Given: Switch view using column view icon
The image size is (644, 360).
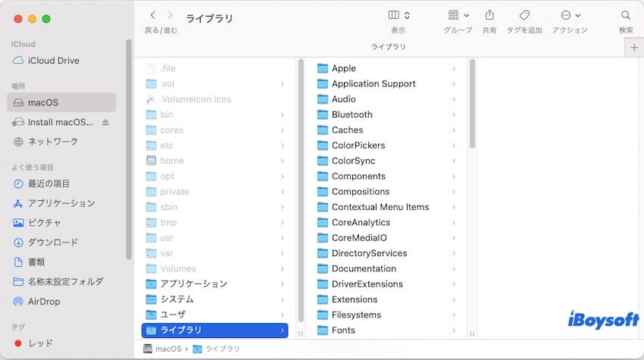Looking at the screenshot, I should (393, 15).
